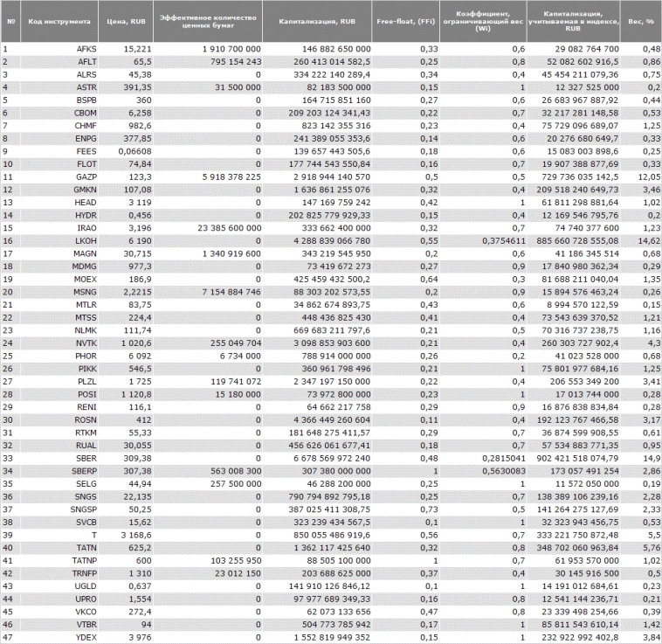Select the MTLR ticker cell
The height and width of the screenshot is (644, 662).
59,304
